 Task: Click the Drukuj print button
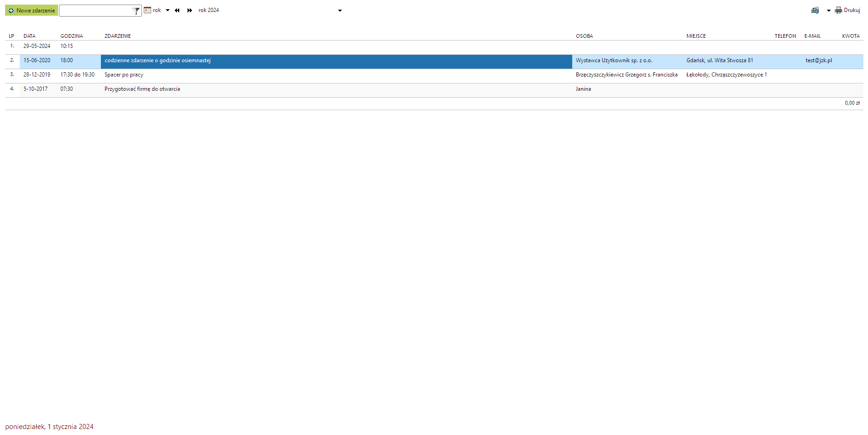pos(848,10)
